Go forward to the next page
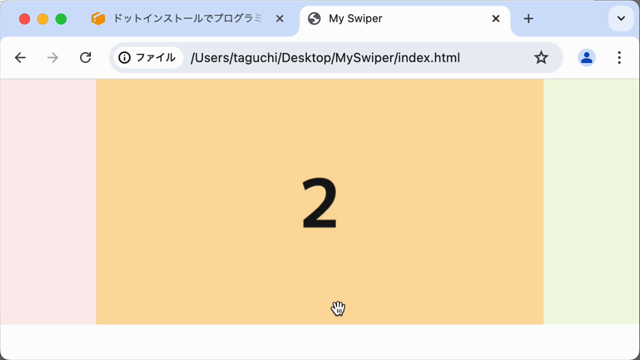The width and height of the screenshot is (640, 360). coord(52,58)
